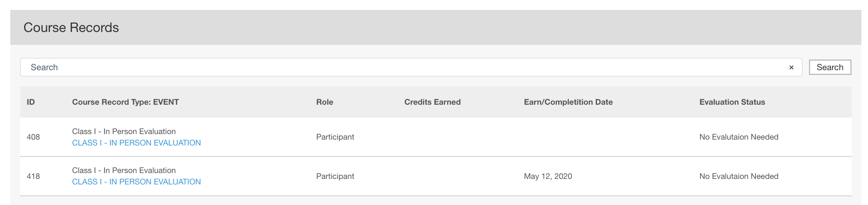Click the May 12, 2020 completion date
Viewport: 868px width, 205px height.
click(x=548, y=176)
